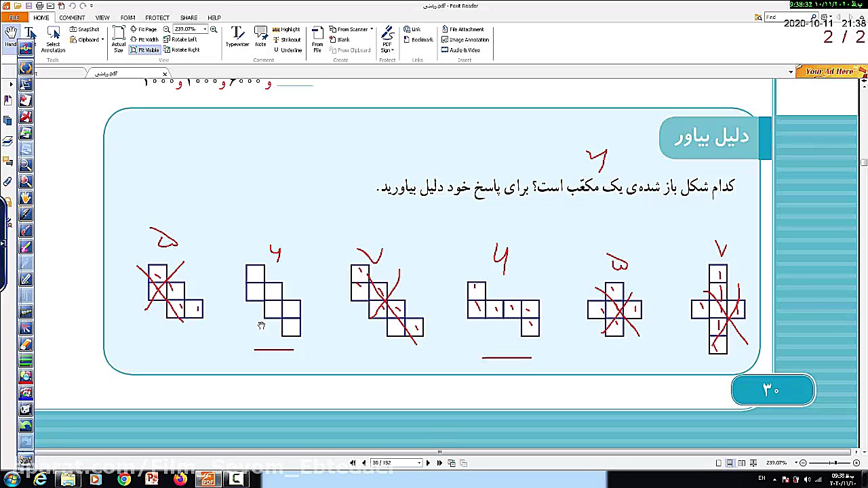
Task: Click the page number field showing 30/152
Action: 395,462
